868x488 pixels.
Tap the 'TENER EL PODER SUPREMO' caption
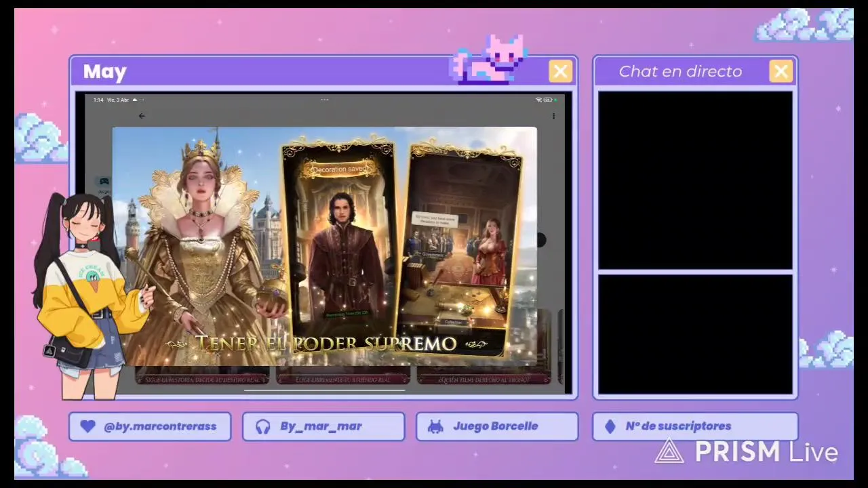point(325,343)
